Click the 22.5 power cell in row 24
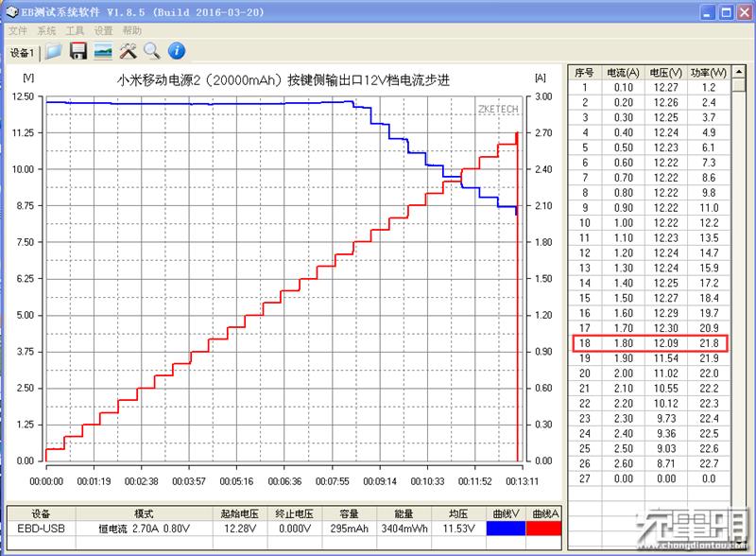This screenshot has width=756, height=556. 709,433
